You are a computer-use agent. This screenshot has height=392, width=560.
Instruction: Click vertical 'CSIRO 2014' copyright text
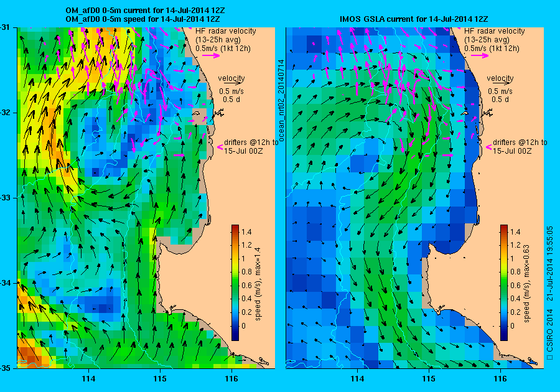tap(550, 330)
